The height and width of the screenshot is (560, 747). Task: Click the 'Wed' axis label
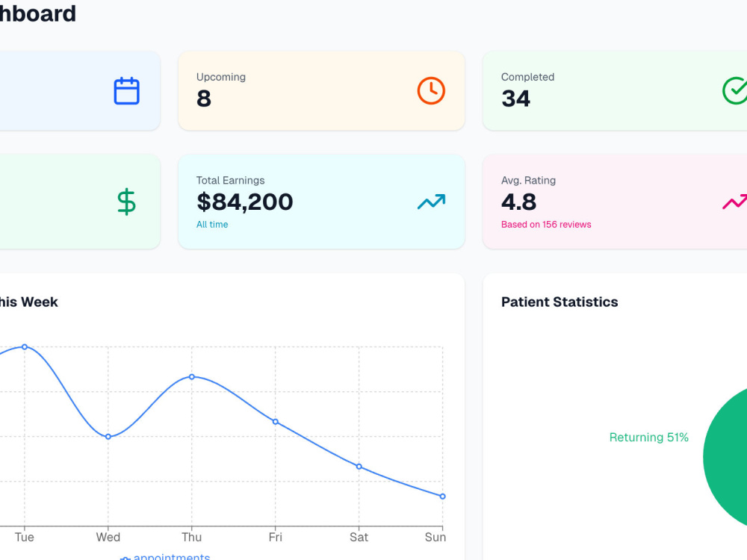(108, 537)
